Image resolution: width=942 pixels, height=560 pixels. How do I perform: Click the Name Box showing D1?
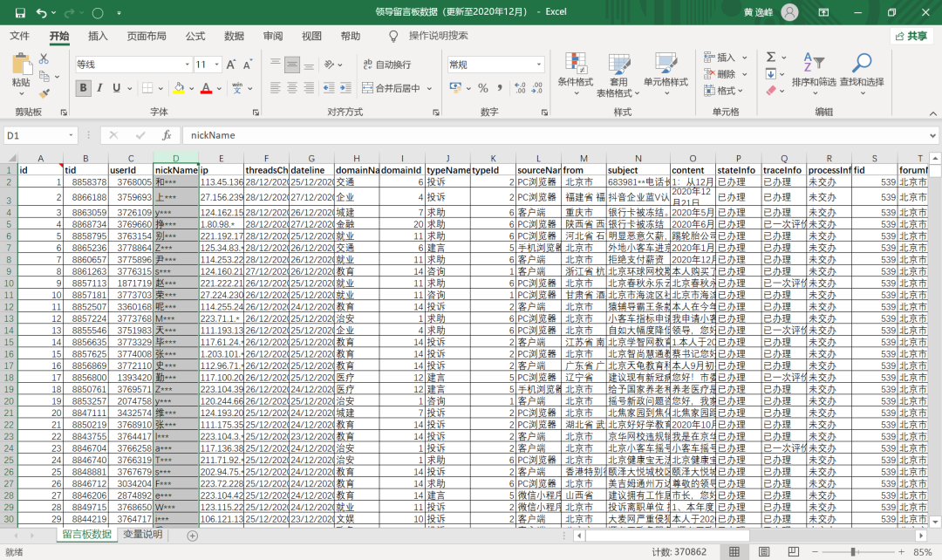pos(36,135)
